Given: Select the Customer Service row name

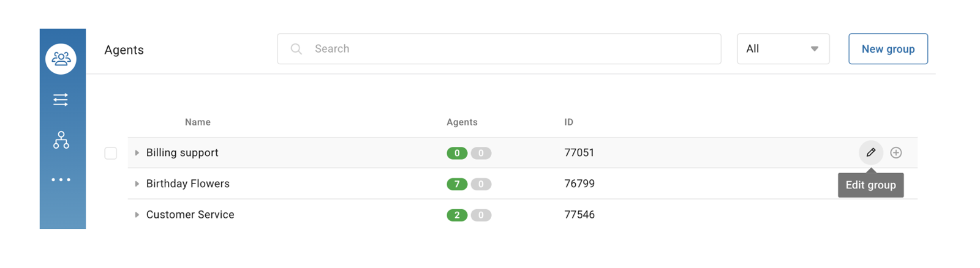Looking at the screenshot, I should point(190,215).
